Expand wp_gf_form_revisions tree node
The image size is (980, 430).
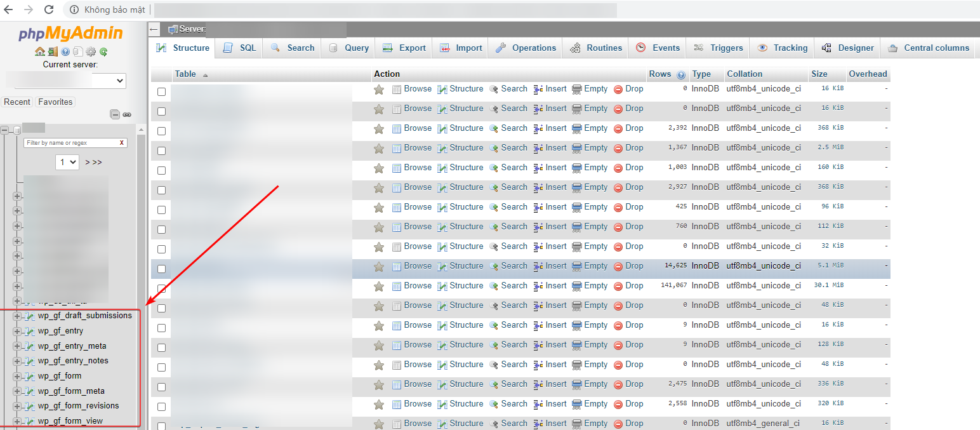(17, 406)
